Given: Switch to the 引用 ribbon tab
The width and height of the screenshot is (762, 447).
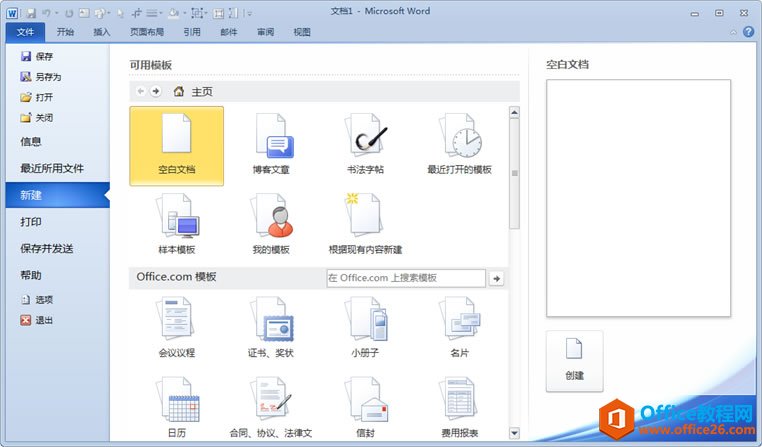Looking at the screenshot, I should tap(192, 32).
